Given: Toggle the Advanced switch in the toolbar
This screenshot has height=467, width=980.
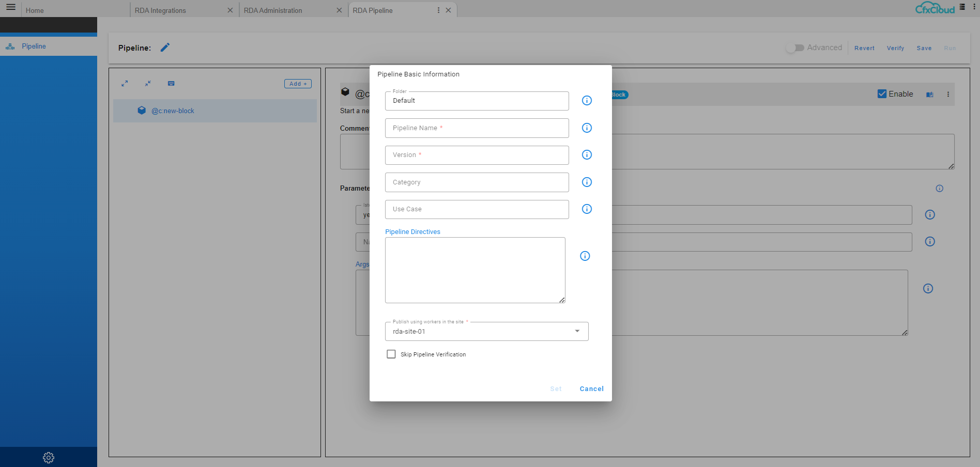Looking at the screenshot, I should coord(795,48).
